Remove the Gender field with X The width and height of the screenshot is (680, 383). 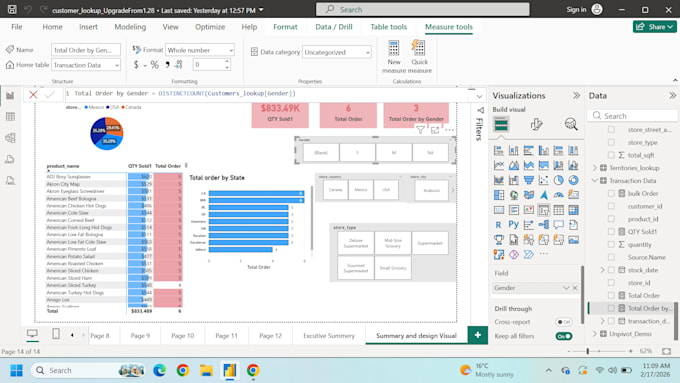[x=575, y=288]
